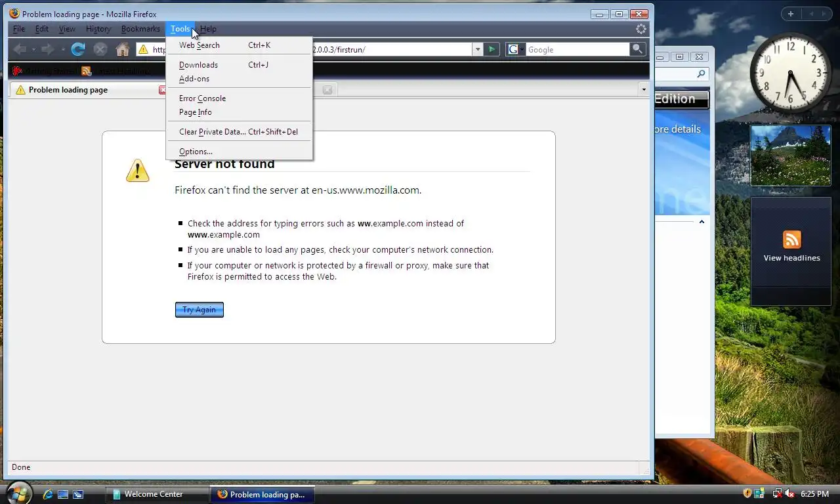Image resolution: width=840 pixels, height=504 pixels.
Task: Click the sidebar next gadgets arrow
Action: (825, 14)
